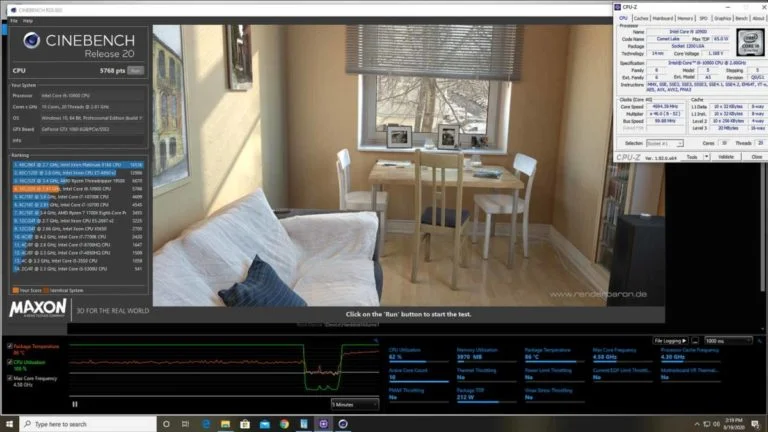Select the last ranking row with score 541
768x432 pixels.
click(x=78, y=269)
